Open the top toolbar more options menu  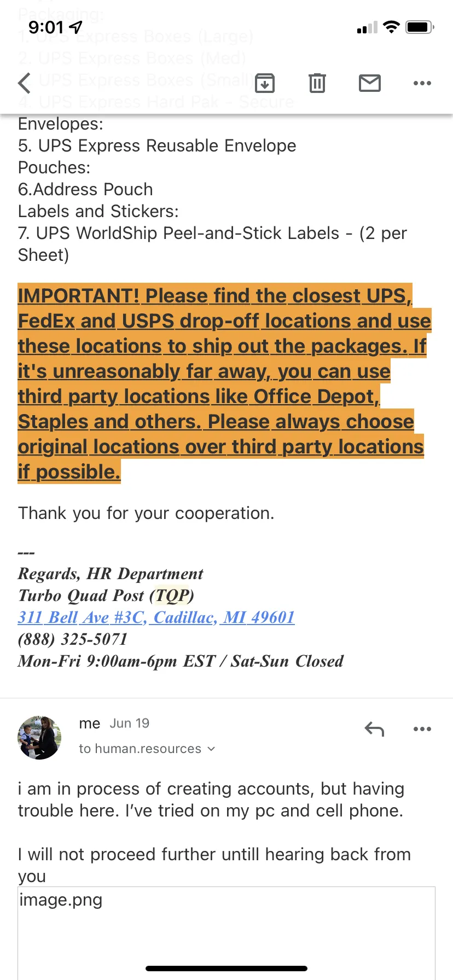pos(422,83)
